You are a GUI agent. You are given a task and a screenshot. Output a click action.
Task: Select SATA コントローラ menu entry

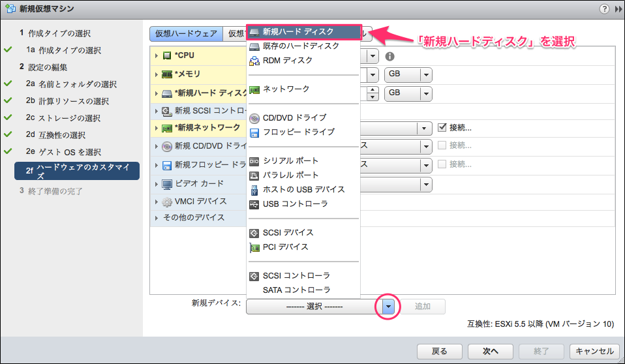coord(303,290)
